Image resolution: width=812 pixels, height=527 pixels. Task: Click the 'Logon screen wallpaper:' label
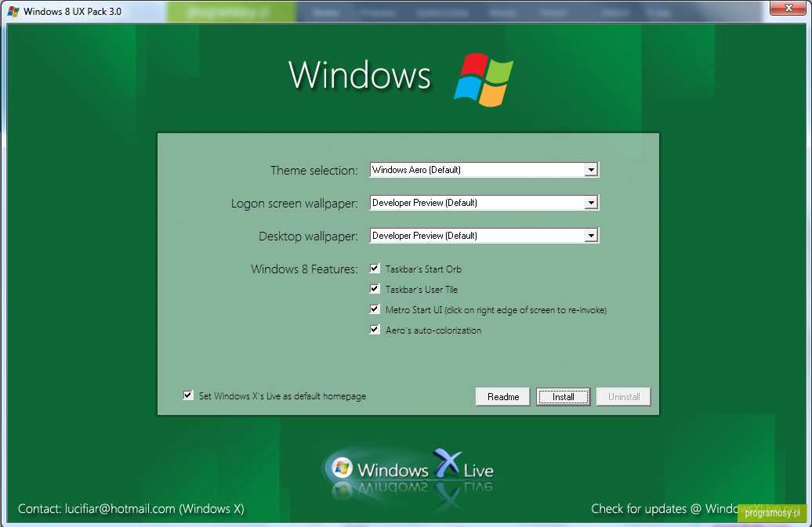click(x=295, y=204)
